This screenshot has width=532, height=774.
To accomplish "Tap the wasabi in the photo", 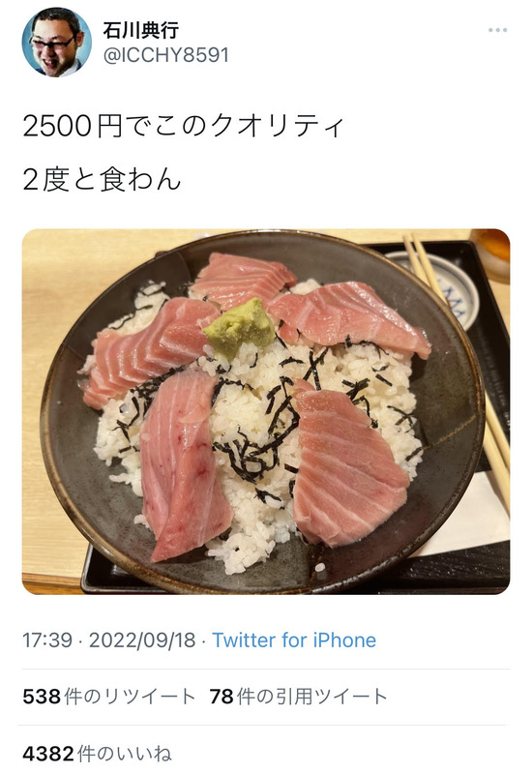I will pyautogui.click(x=239, y=327).
